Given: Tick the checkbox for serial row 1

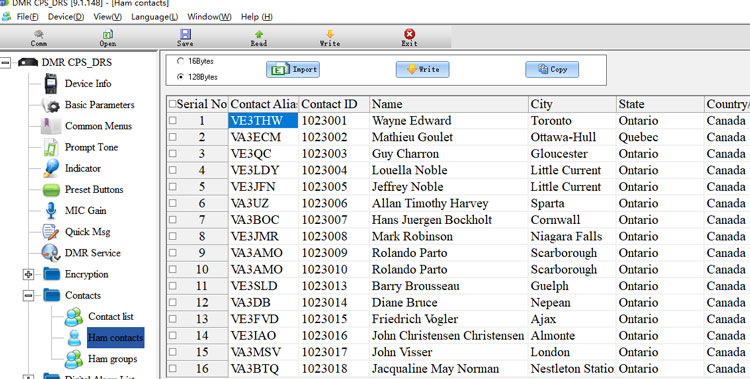Looking at the screenshot, I should click(172, 121).
